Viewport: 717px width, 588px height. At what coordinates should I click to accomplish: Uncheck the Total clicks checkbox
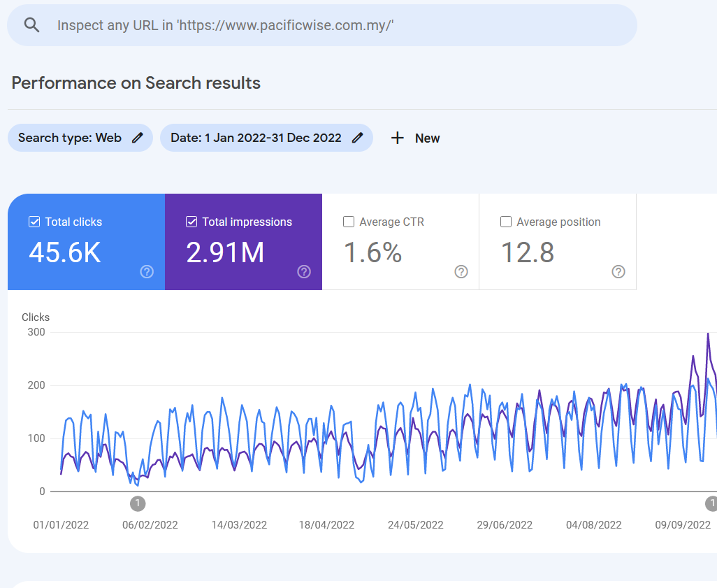tap(34, 222)
